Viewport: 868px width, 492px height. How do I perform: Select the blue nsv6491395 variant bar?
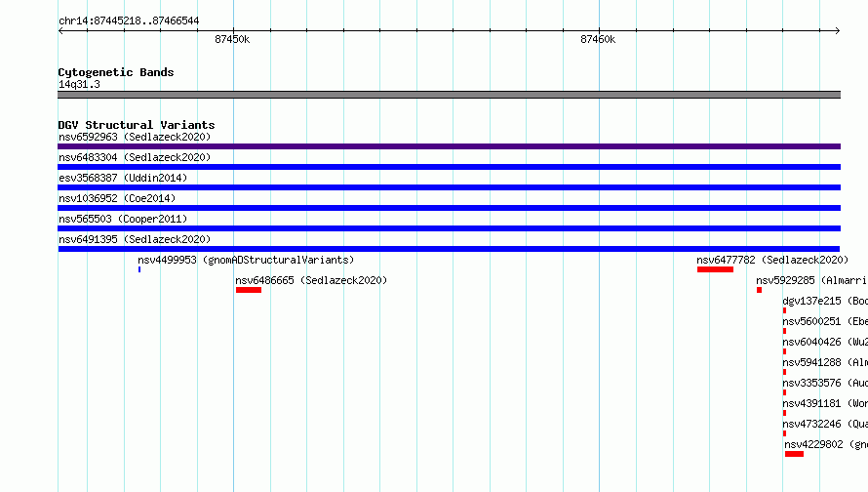tap(449, 249)
